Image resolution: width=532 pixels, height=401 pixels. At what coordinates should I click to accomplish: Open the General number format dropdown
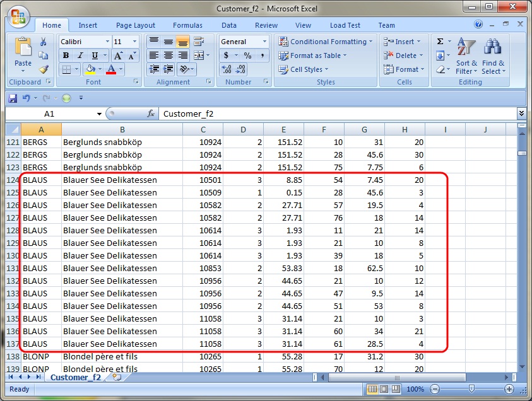coord(264,42)
